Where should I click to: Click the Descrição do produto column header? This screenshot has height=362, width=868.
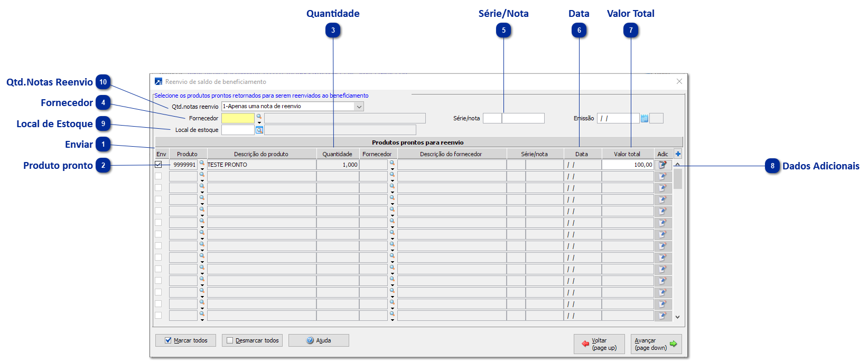(x=262, y=154)
